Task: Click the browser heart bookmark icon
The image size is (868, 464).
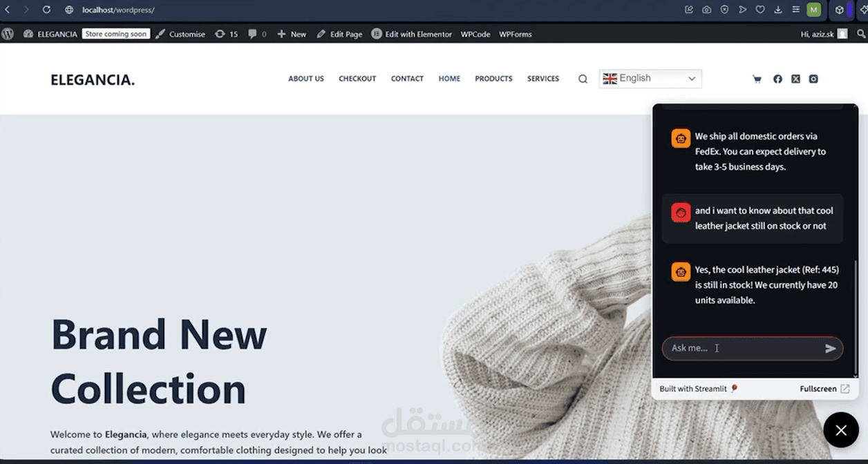Action: 760,10
